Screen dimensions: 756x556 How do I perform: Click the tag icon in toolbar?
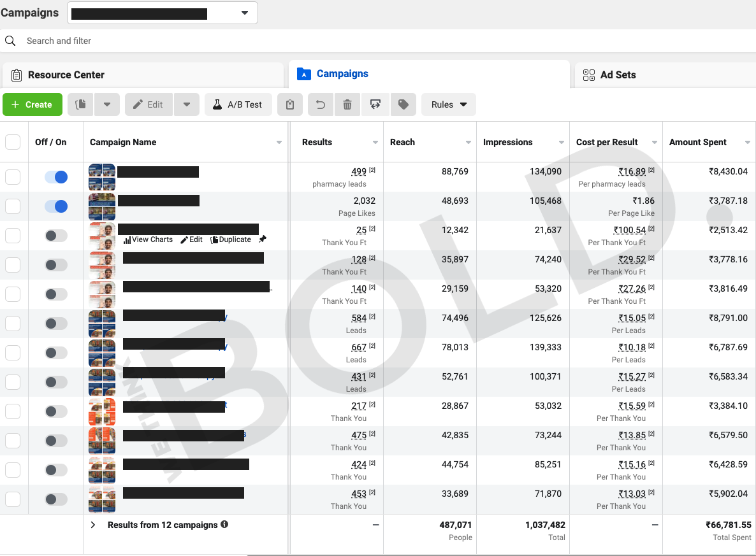point(403,104)
